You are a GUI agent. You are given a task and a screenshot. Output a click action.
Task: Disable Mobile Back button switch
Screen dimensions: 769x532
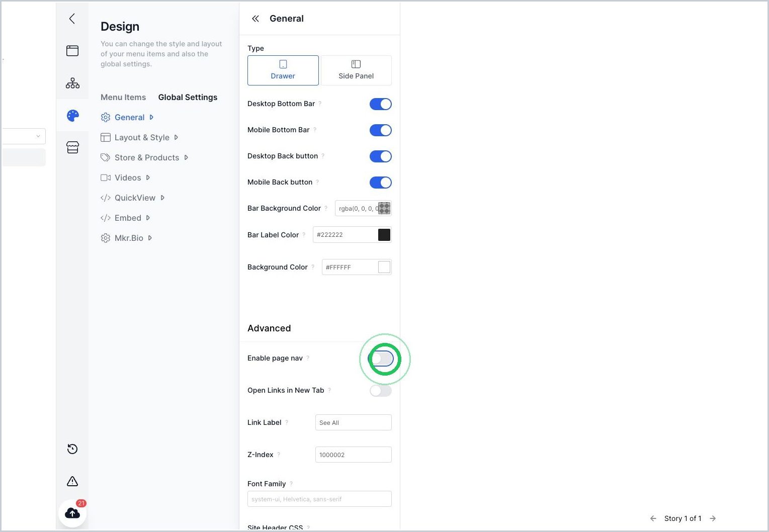[381, 183]
